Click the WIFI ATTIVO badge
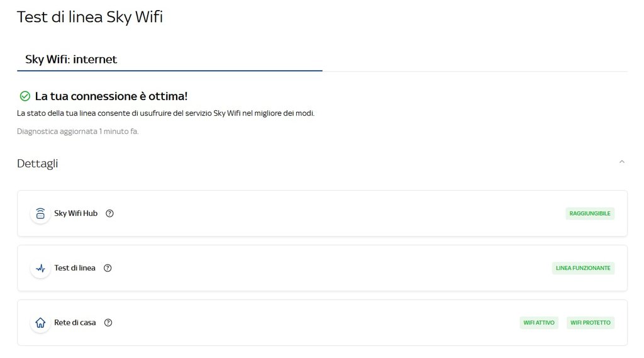 click(539, 323)
